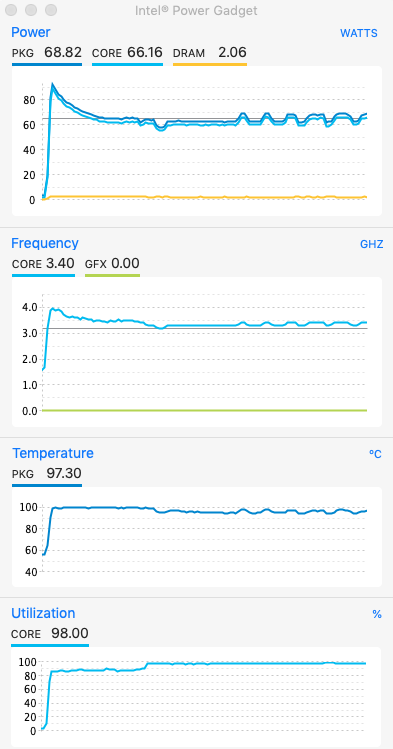
Task: Click the initial power spike in the Power graph
Action: pyautogui.click(x=52, y=85)
